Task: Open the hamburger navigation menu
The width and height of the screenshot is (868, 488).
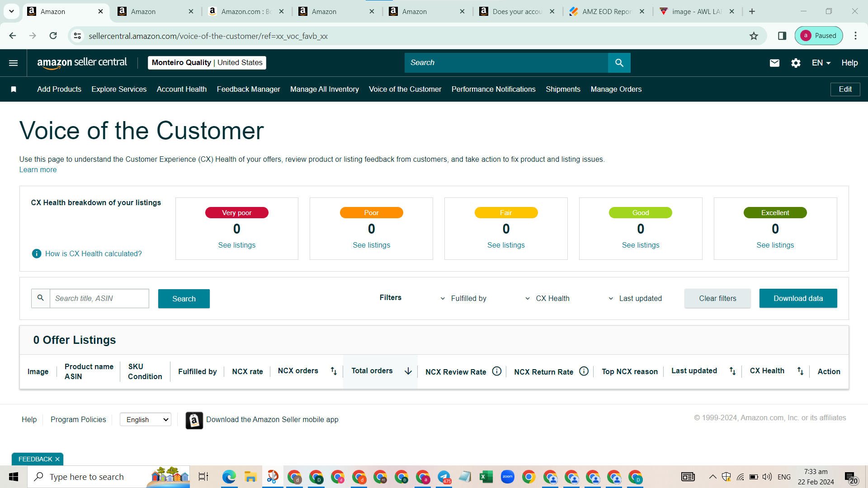Action: (x=14, y=63)
